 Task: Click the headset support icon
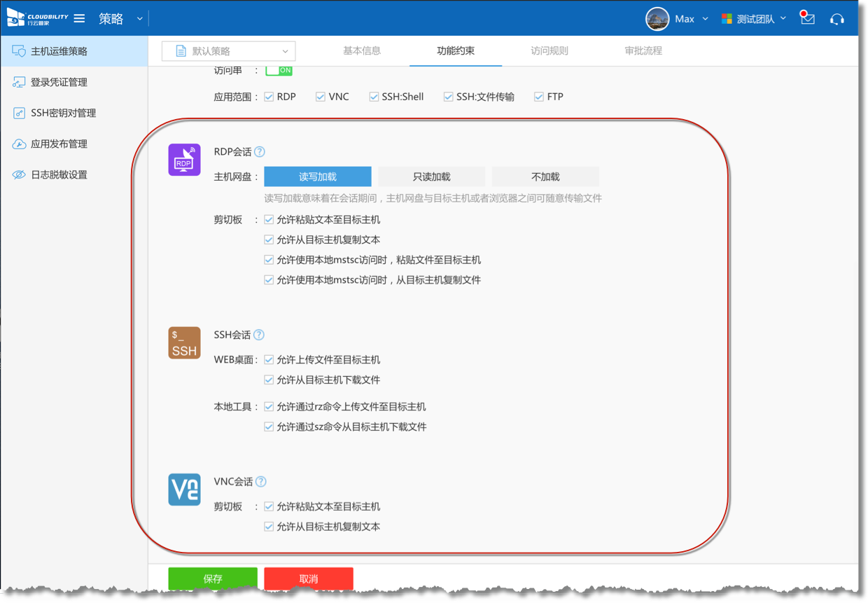(x=836, y=19)
